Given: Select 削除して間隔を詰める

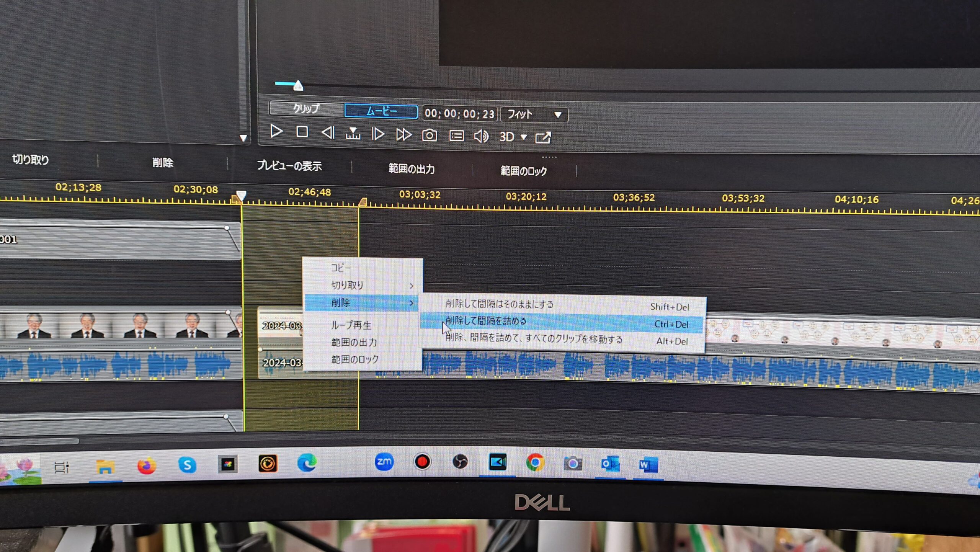Looking at the screenshot, I should [562, 323].
